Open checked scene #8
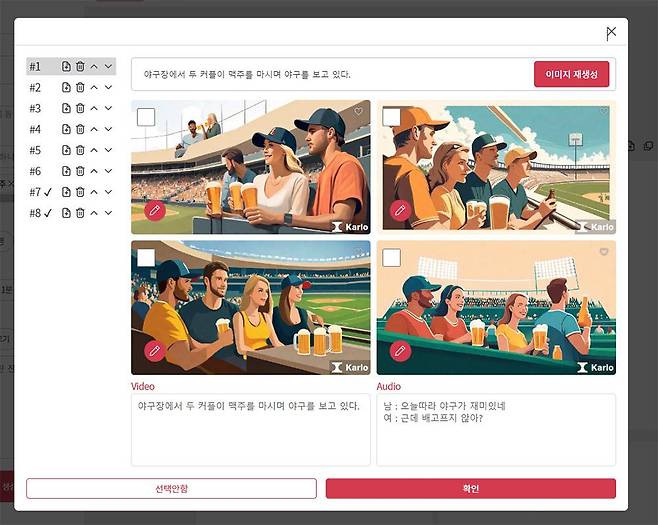658x525 pixels. [41, 213]
